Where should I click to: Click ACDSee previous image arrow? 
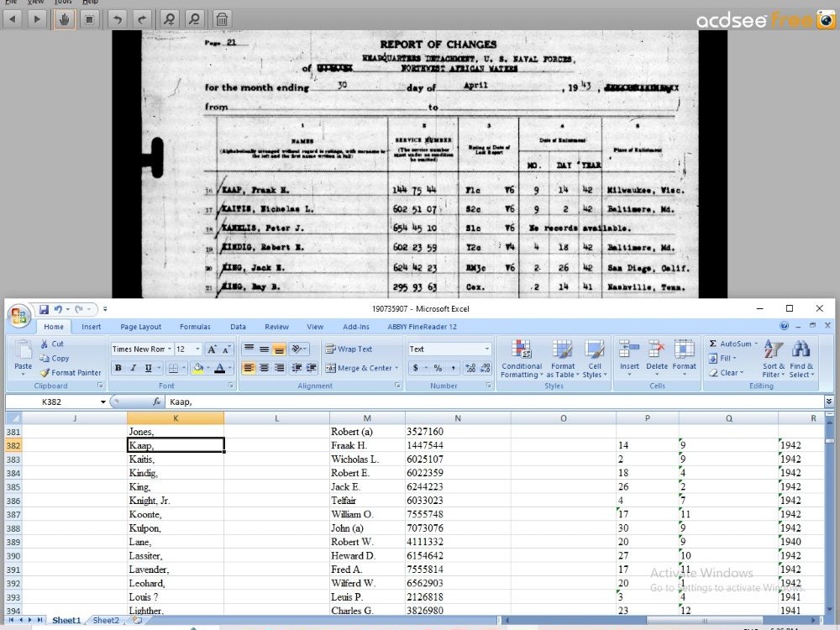click(x=13, y=20)
